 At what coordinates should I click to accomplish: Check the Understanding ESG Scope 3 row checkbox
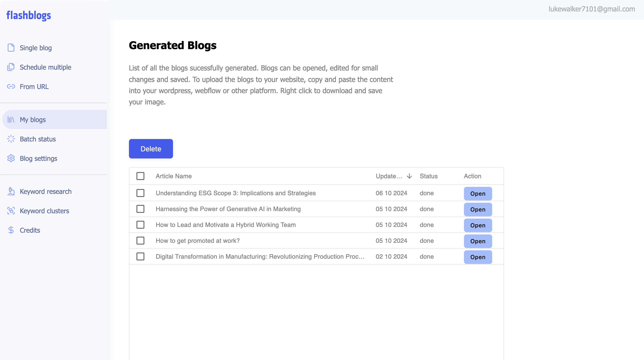tap(140, 193)
